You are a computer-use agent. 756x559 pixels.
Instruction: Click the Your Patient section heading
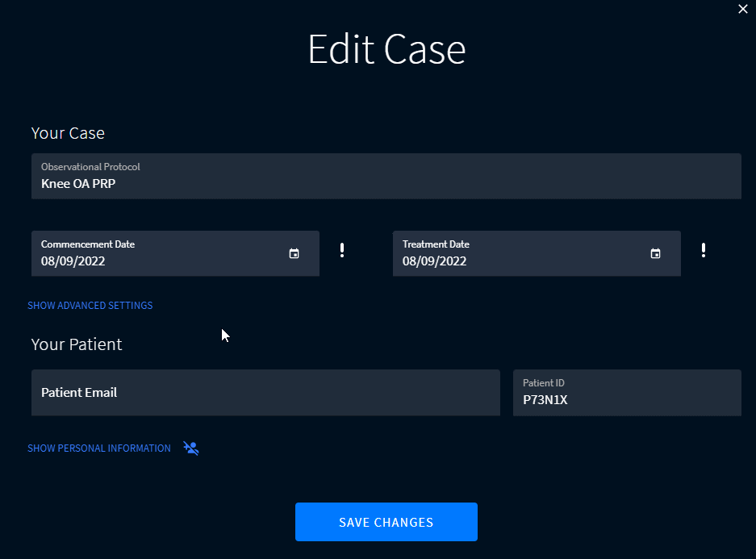77,344
